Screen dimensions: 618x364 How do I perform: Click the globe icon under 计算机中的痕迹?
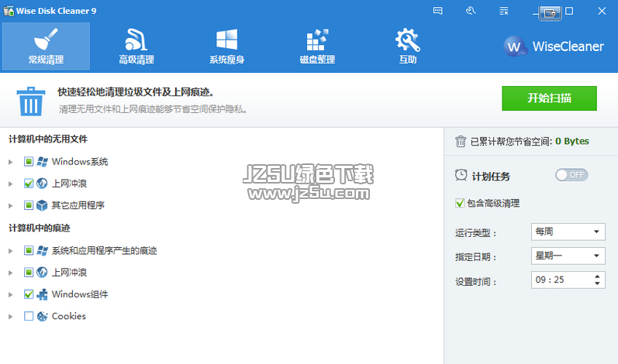pyautogui.click(x=42, y=273)
